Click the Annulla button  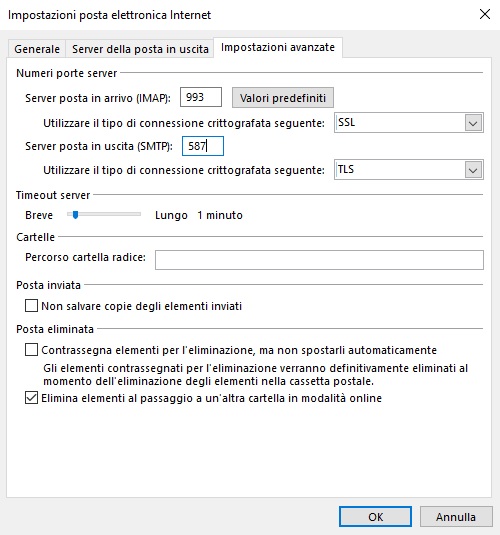456,517
